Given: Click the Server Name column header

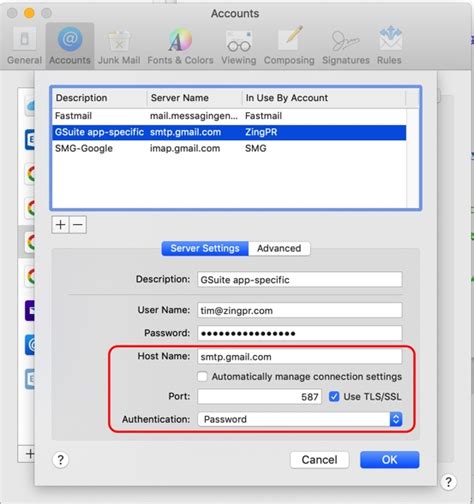Looking at the screenshot, I should click(194, 98).
